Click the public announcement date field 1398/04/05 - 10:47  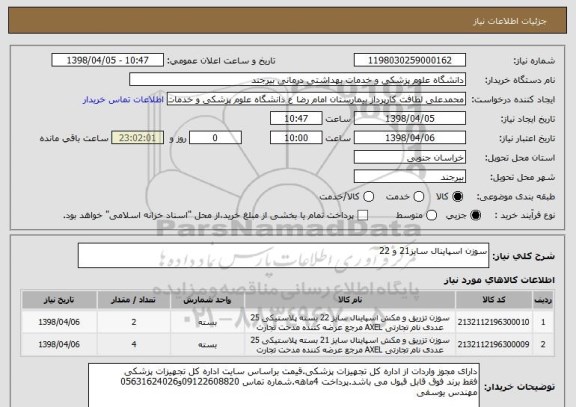pos(108,60)
